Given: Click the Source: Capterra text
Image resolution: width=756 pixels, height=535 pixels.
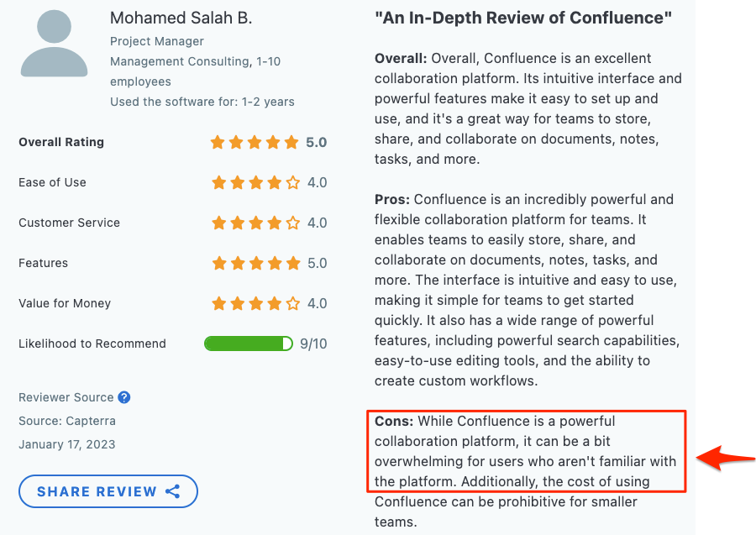Looking at the screenshot, I should pos(67,421).
